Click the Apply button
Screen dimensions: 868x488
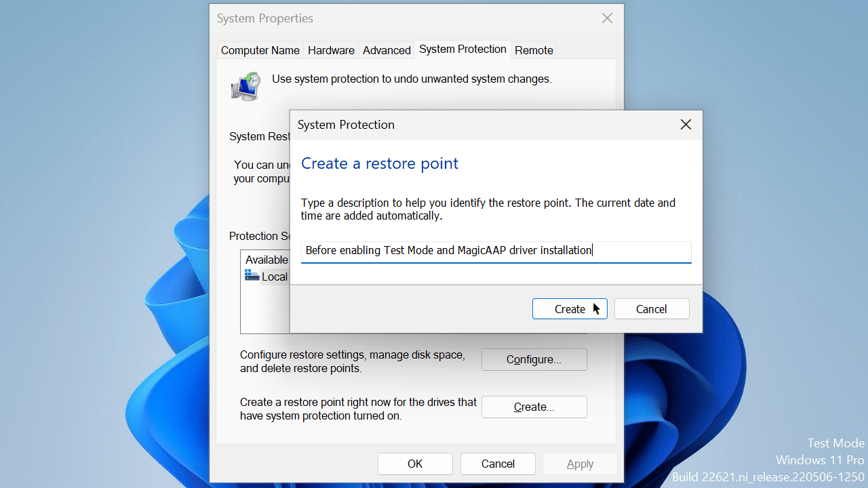(x=580, y=464)
